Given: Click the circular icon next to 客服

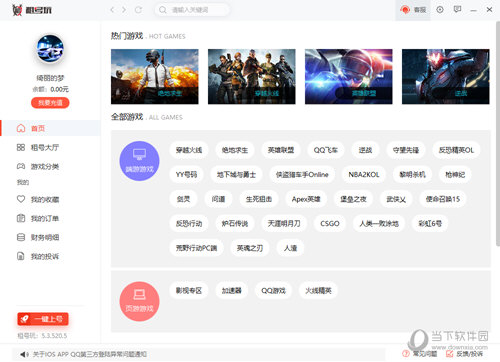Looking at the screenshot, I should click(x=440, y=10).
